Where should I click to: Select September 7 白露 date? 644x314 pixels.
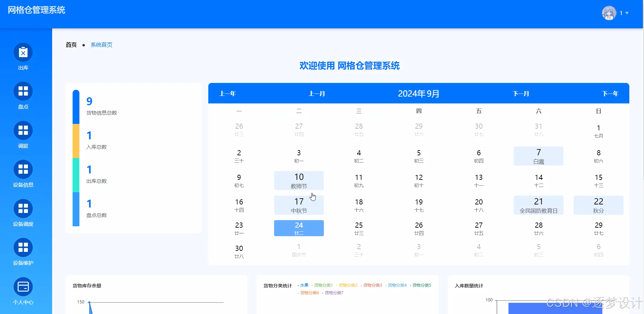[x=539, y=156]
